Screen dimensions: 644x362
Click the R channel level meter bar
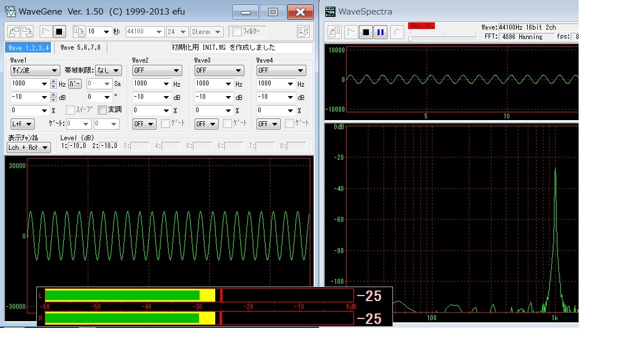[x=199, y=318]
